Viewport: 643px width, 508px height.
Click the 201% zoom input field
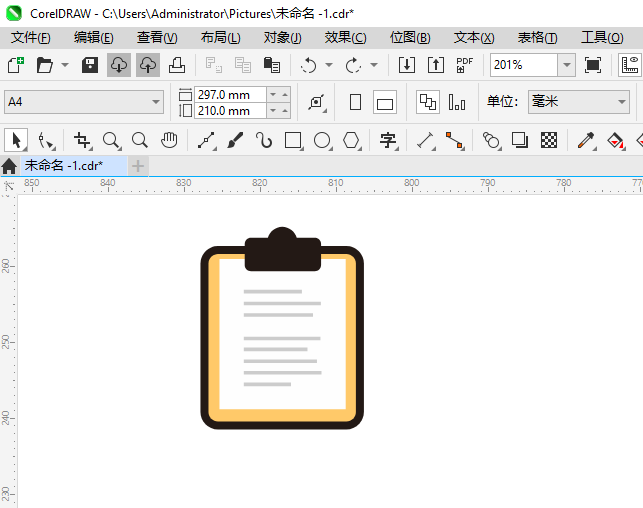point(524,65)
